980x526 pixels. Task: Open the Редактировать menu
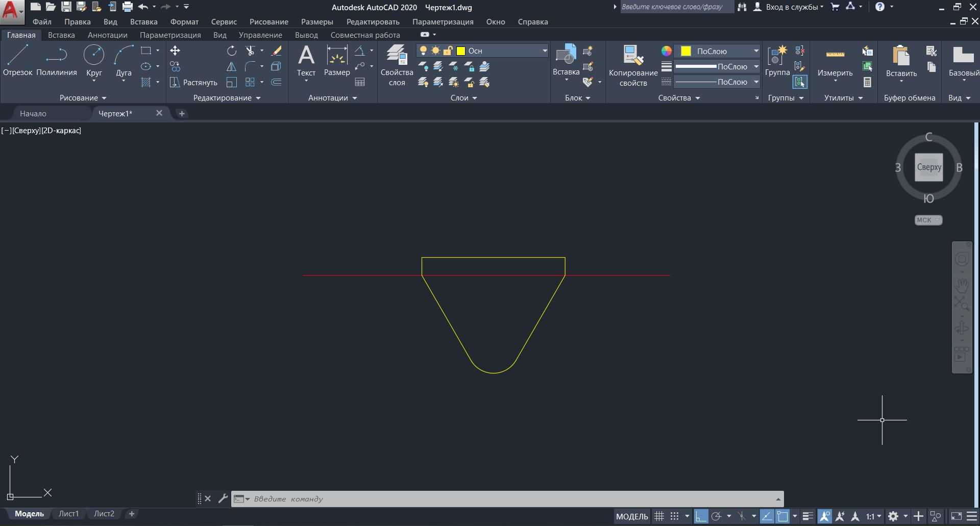tap(373, 21)
